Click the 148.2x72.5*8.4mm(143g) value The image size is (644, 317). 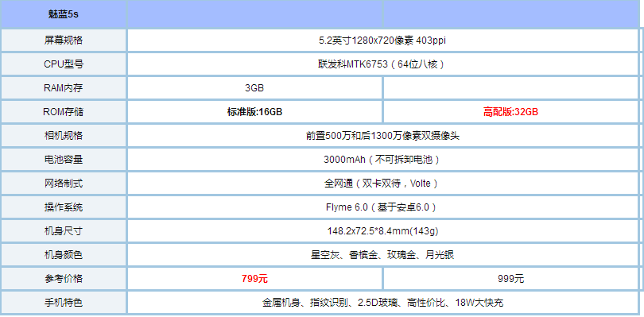point(382,230)
